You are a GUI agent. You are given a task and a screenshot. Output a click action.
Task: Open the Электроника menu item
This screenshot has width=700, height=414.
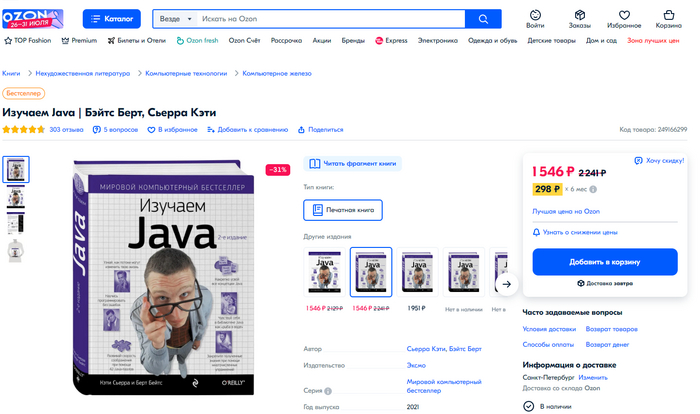(438, 41)
